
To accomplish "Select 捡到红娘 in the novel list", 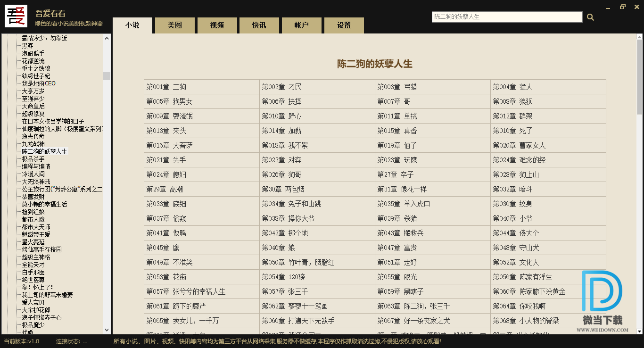I will pos(33,212).
